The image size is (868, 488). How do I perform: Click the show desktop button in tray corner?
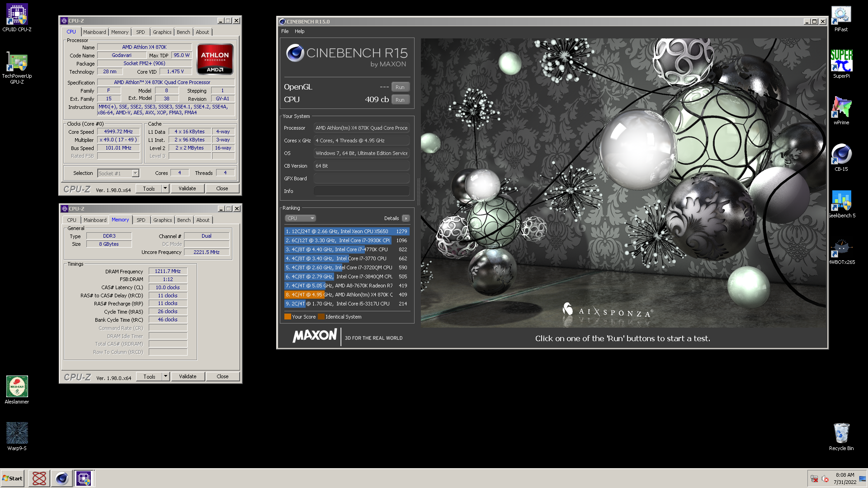tap(863, 479)
